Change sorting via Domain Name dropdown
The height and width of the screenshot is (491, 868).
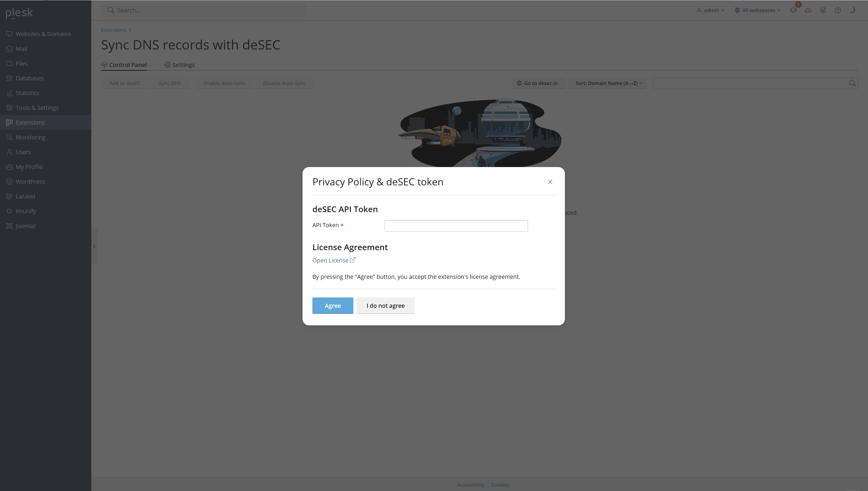coord(607,83)
